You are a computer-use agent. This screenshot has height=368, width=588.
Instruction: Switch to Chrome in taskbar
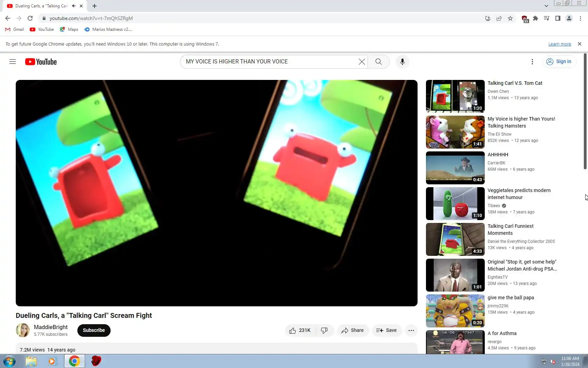point(74,361)
